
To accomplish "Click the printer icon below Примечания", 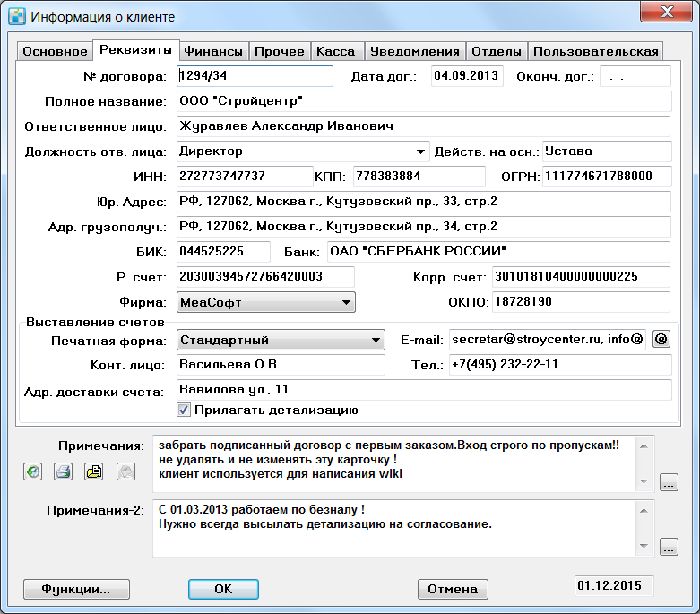I will click(63, 471).
